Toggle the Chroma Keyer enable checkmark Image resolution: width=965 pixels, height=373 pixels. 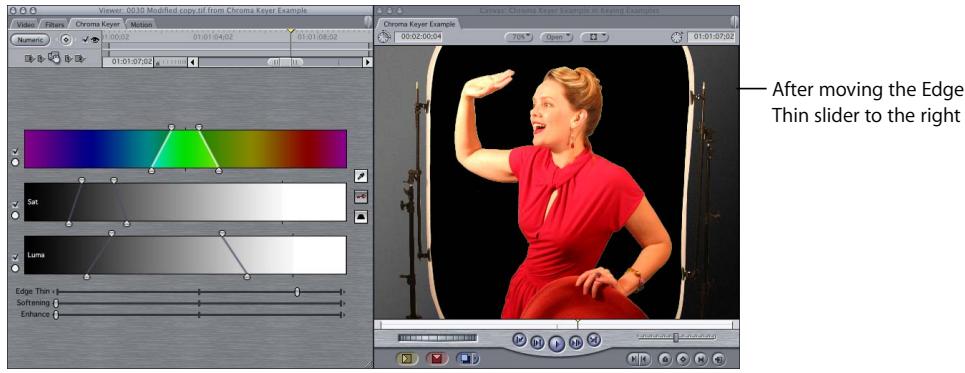tap(85, 39)
